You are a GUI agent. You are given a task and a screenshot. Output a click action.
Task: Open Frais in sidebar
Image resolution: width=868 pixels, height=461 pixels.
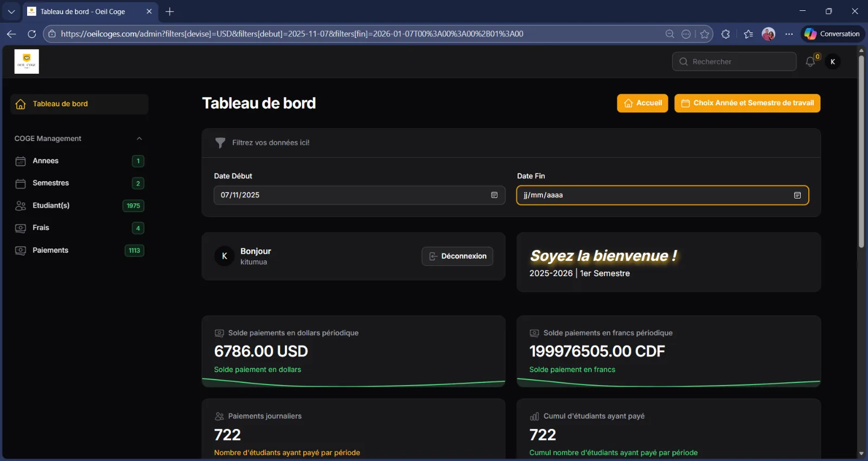79,228
